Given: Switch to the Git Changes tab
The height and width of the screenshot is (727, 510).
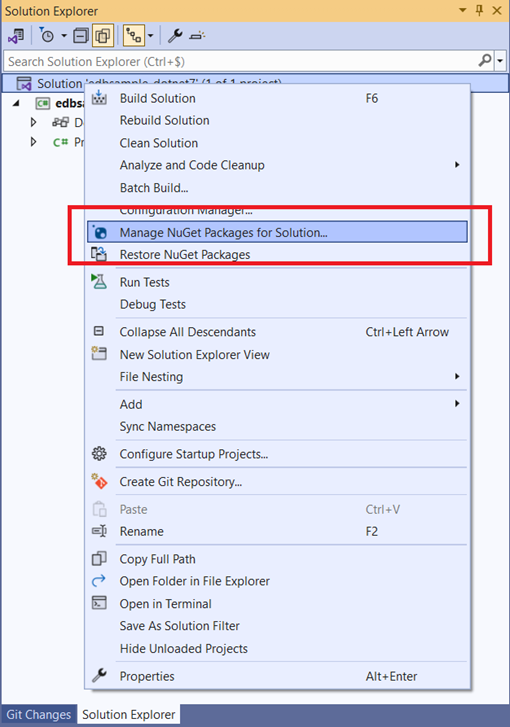Looking at the screenshot, I should [x=38, y=714].
